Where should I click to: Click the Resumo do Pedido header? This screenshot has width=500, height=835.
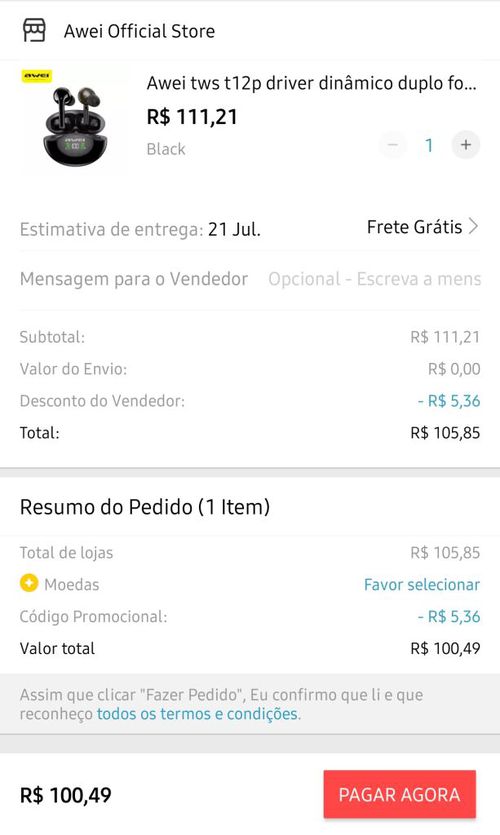(x=145, y=507)
